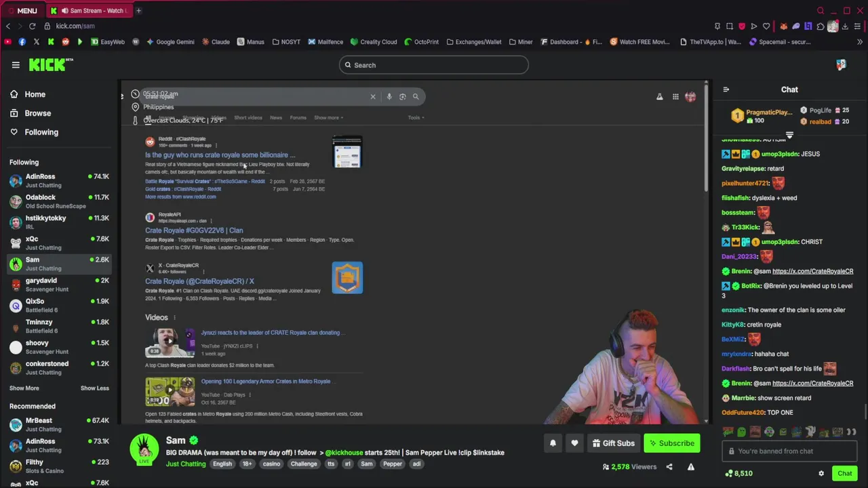Click Google Lens icon in stream
Image resolution: width=868 pixels, height=488 pixels.
pos(402,96)
